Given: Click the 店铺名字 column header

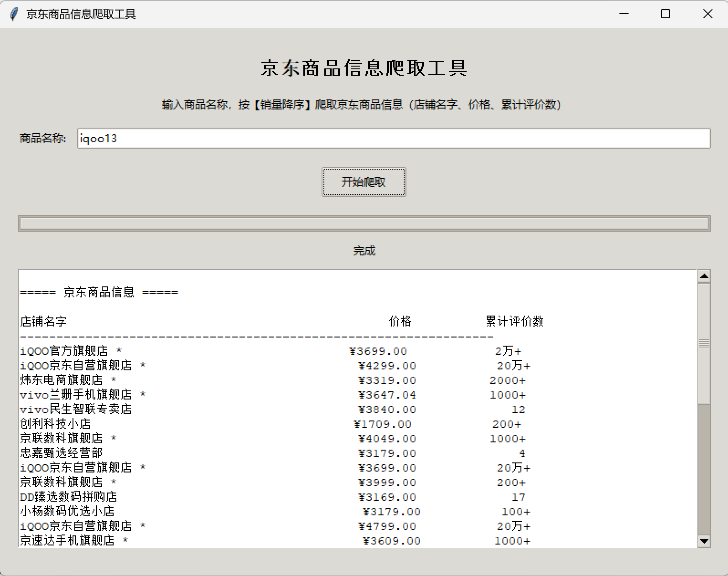Looking at the screenshot, I should [43, 322].
